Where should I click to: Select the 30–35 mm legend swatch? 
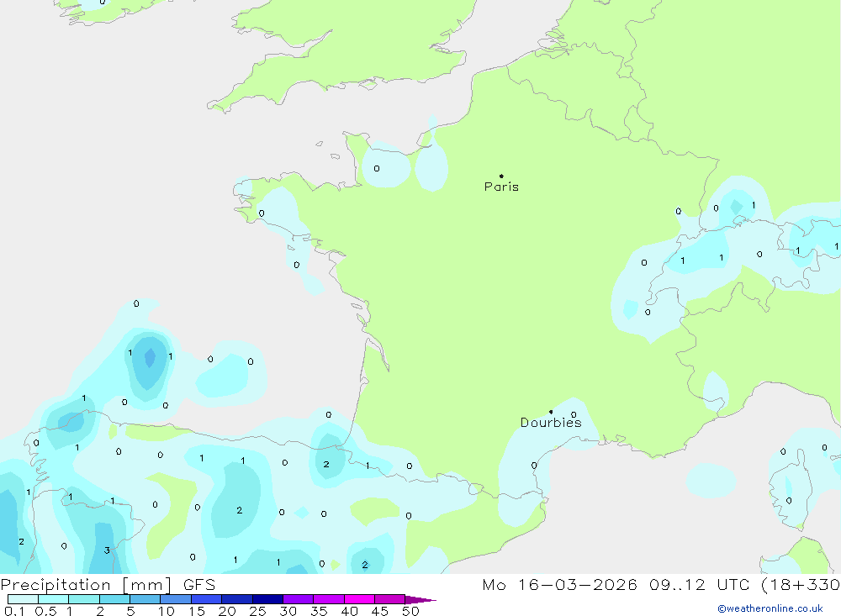[298, 599]
